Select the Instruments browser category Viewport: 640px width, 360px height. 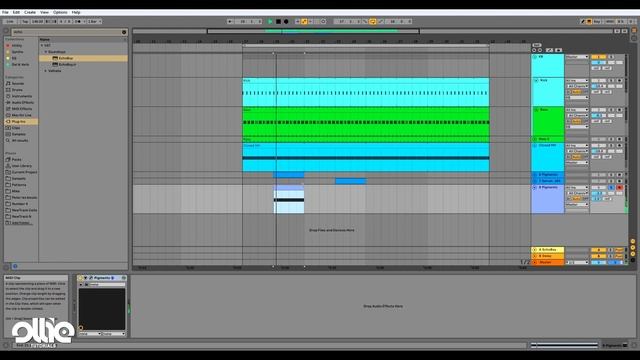click(x=21, y=96)
